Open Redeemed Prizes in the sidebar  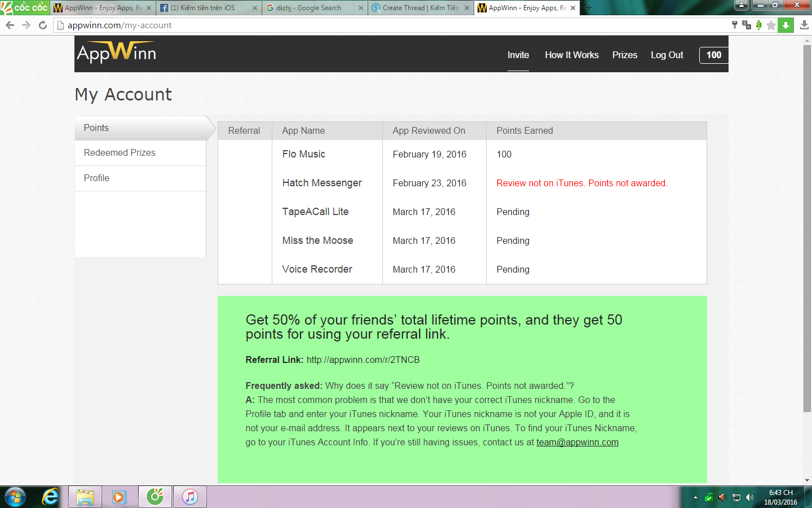140,153
